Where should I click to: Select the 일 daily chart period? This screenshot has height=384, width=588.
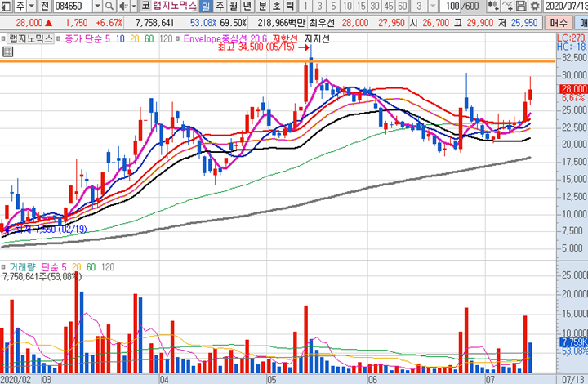206,6
